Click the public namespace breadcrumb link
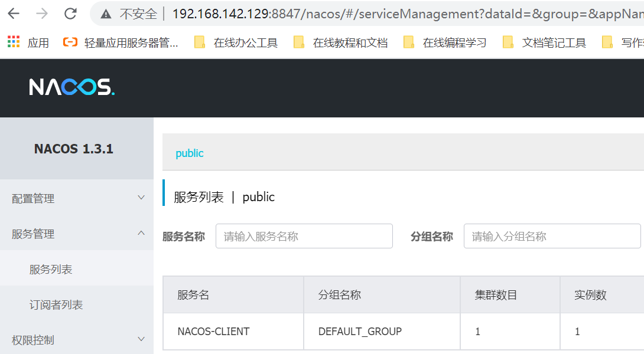This screenshot has height=354, width=644. pos(189,153)
